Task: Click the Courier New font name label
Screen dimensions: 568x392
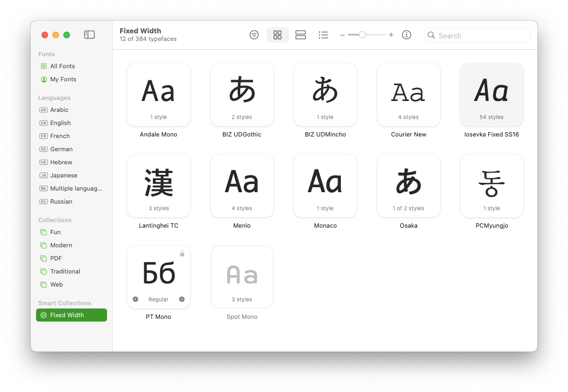Action: click(x=409, y=134)
